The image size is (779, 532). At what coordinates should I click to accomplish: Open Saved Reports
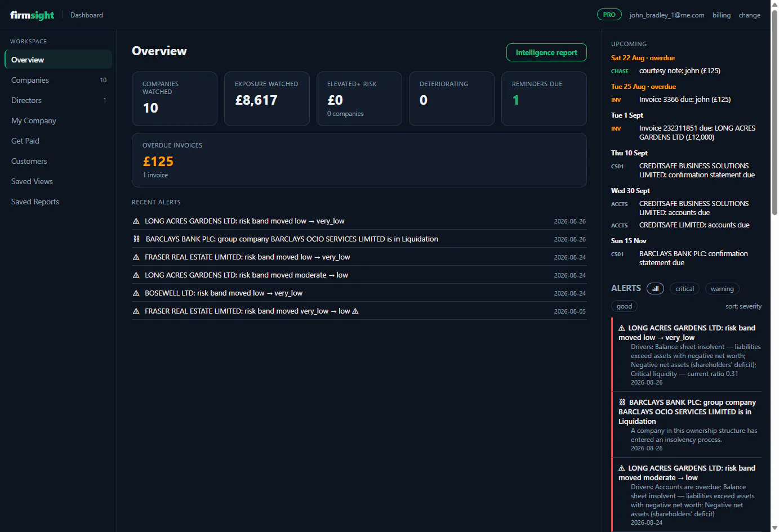pos(58,202)
